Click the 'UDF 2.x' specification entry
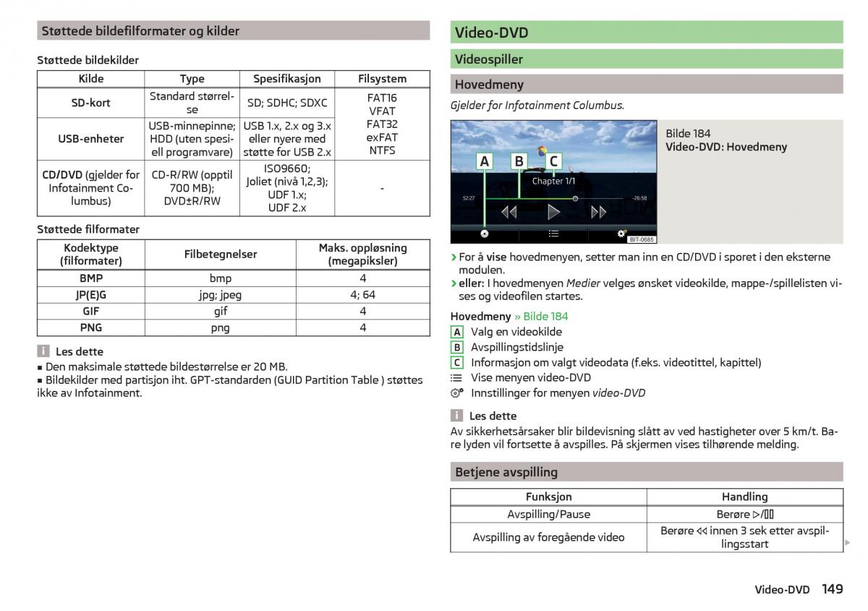 (287, 208)
